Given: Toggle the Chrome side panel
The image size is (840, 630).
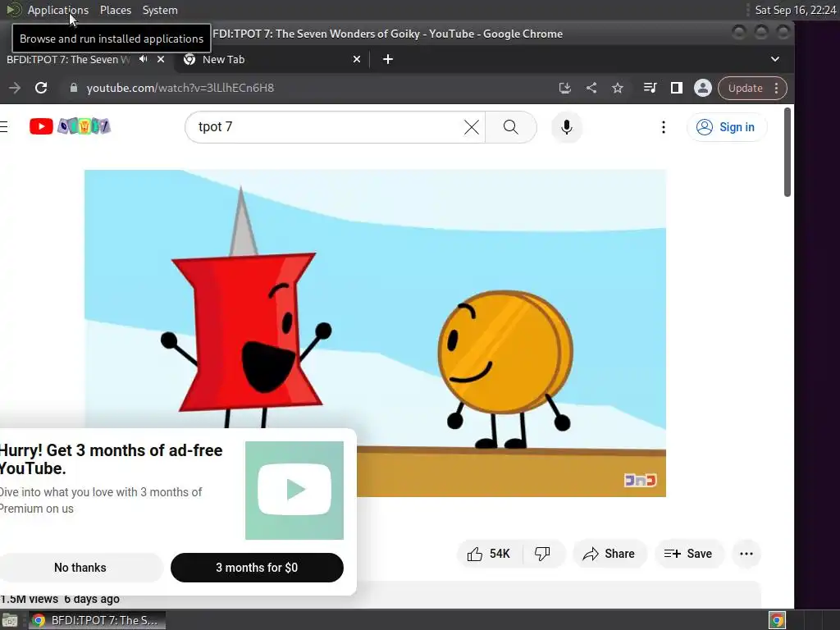Looking at the screenshot, I should click(677, 88).
